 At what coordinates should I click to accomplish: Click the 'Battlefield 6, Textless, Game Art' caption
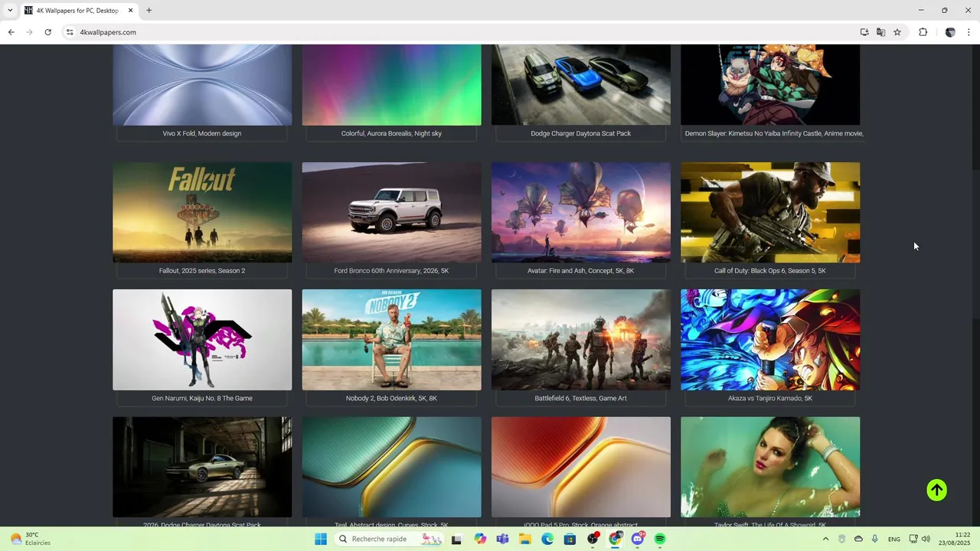coord(580,398)
